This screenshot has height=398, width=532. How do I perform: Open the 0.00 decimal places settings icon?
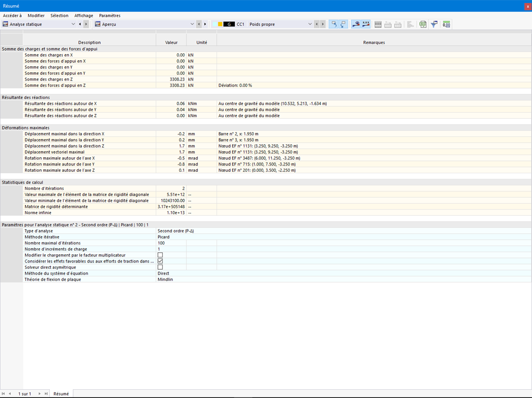tap(446, 24)
